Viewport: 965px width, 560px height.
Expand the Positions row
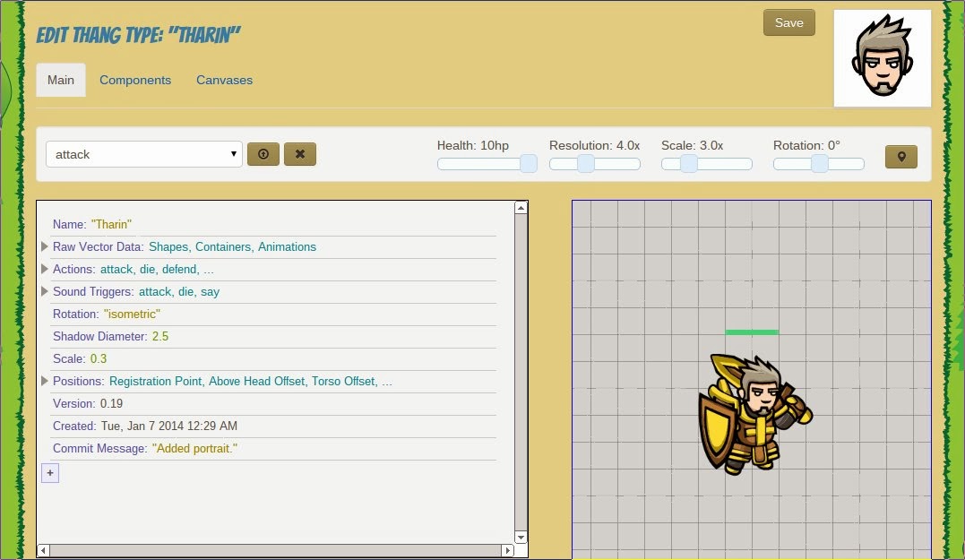point(44,381)
